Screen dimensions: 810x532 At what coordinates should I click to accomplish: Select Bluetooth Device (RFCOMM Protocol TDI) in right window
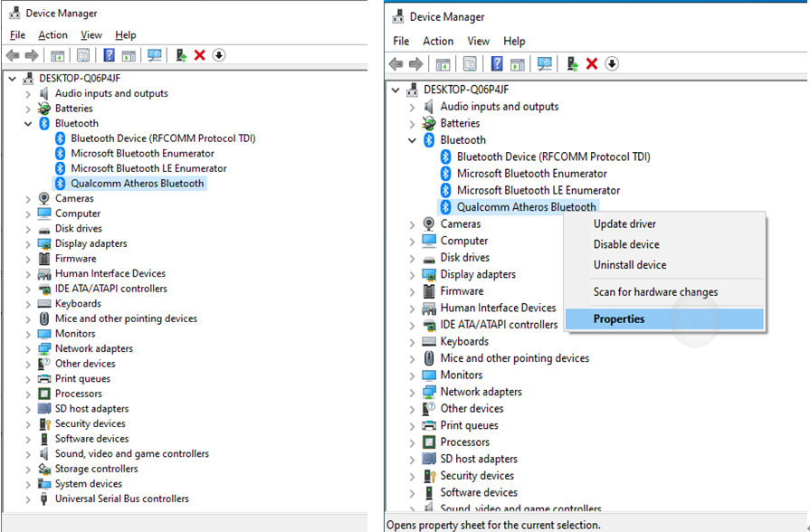pos(553,157)
